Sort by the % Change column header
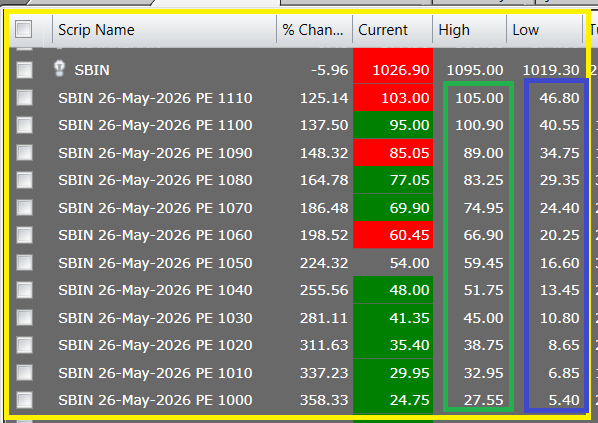This screenshot has height=423, width=598. 315,30
